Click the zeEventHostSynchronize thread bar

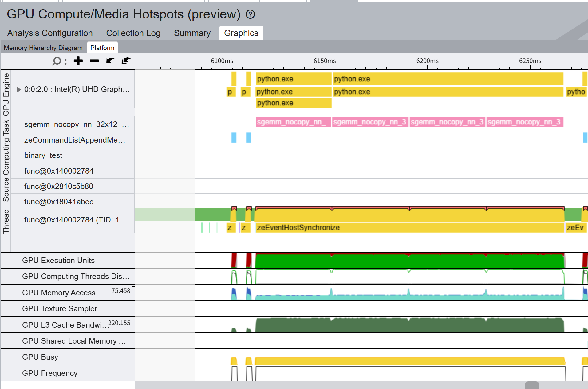(410, 228)
